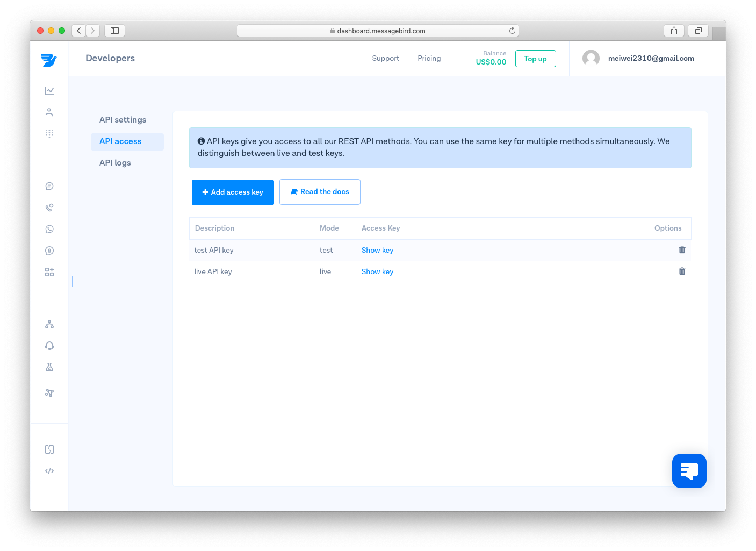Switch to API logs tab
The width and height of the screenshot is (756, 551).
click(x=115, y=163)
